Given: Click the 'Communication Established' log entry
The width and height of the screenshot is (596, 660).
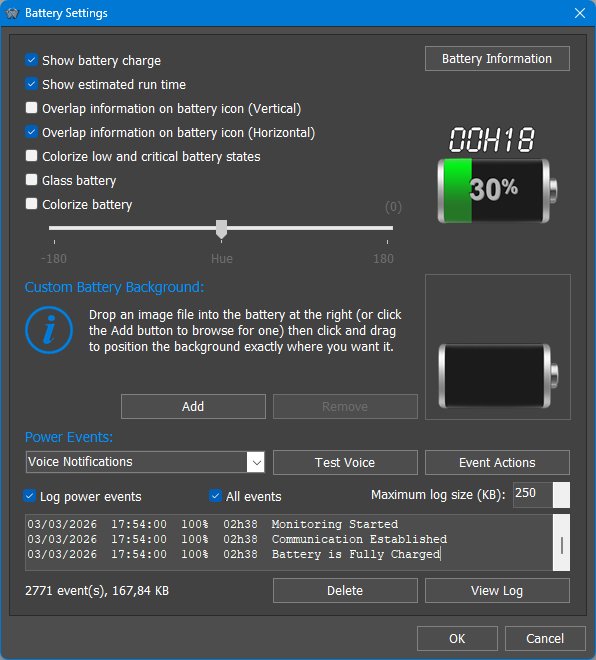Looking at the screenshot, I should pos(237,539).
